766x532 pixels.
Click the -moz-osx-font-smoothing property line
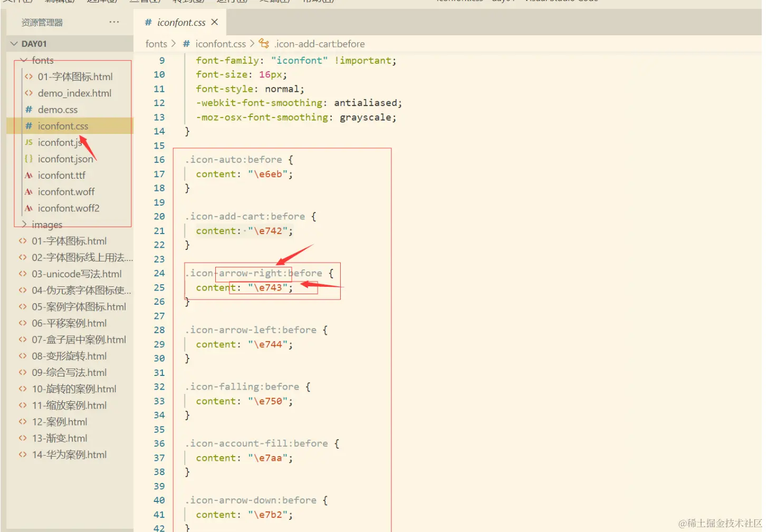pyautogui.click(x=296, y=117)
